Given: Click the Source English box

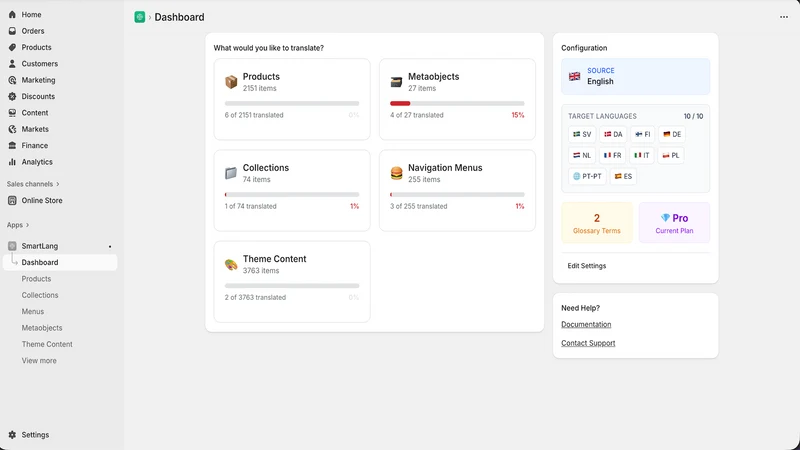Looking at the screenshot, I should (636, 76).
